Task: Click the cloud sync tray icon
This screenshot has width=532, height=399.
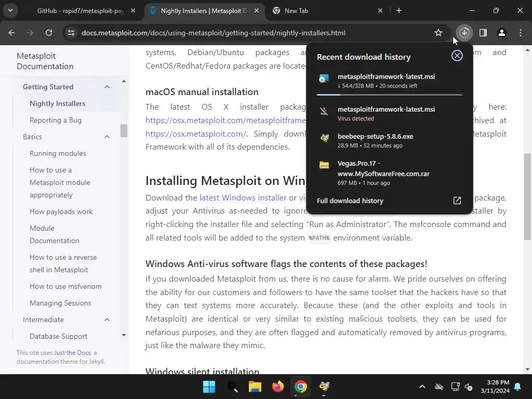Action: click(439, 387)
